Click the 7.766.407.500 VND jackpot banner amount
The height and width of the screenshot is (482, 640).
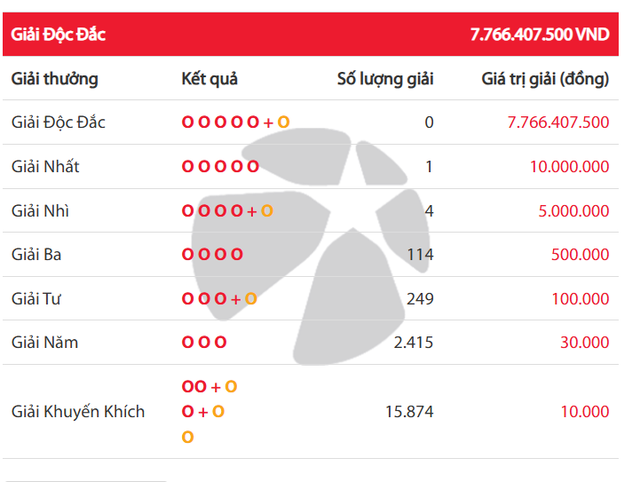pyautogui.click(x=539, y=34)
